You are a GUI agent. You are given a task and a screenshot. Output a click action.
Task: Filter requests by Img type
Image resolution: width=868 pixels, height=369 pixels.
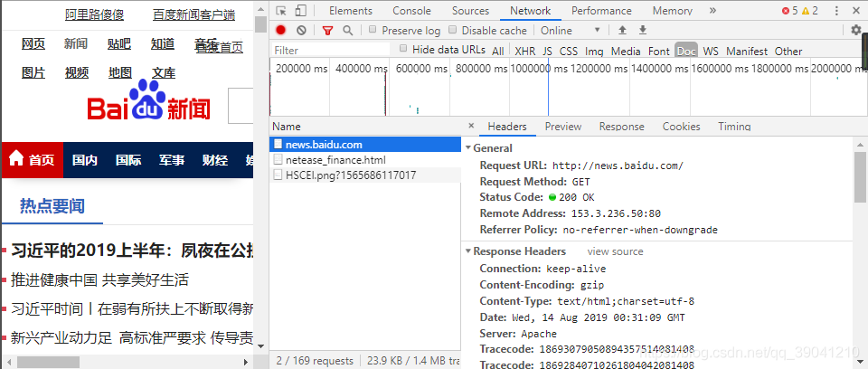point(594,51)
